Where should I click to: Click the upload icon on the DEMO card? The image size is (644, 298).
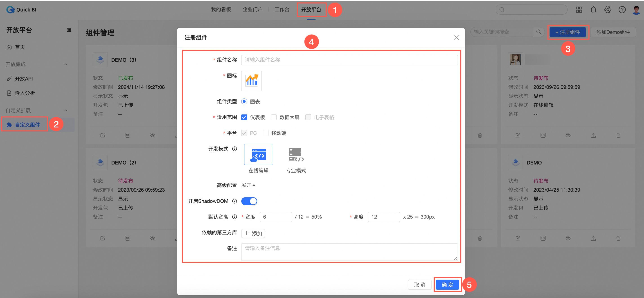[593, 238]
